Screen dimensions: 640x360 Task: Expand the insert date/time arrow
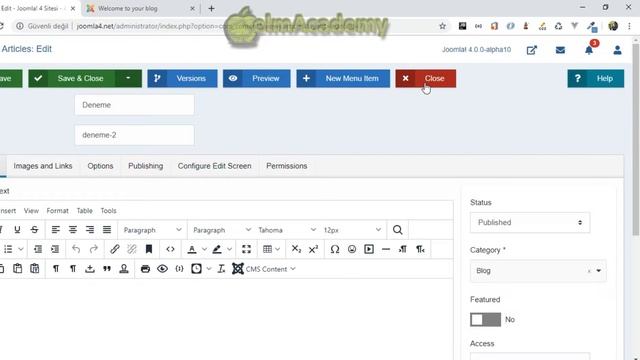(x=209, y=269)
